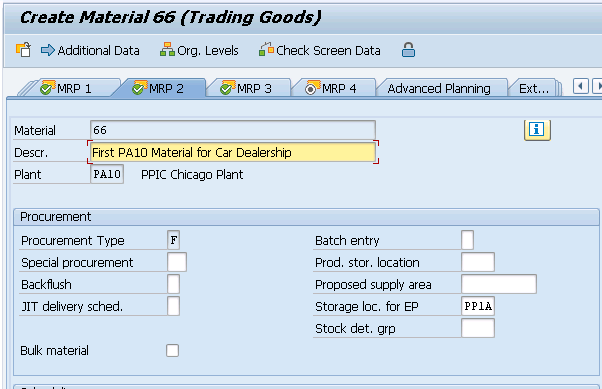Click the MRP 4 tab status icon

pyautogui.click(x=312, y=88)
